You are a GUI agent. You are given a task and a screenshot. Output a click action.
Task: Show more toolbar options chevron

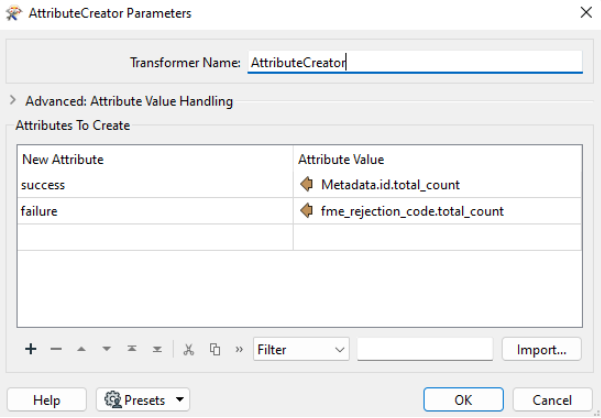click(239, 349)
